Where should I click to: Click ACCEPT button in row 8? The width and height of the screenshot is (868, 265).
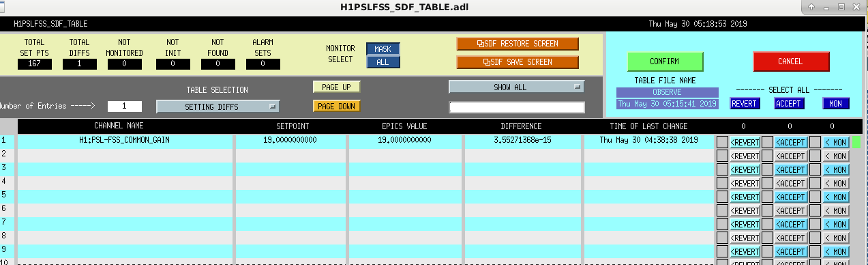click(x=791, y=238)
